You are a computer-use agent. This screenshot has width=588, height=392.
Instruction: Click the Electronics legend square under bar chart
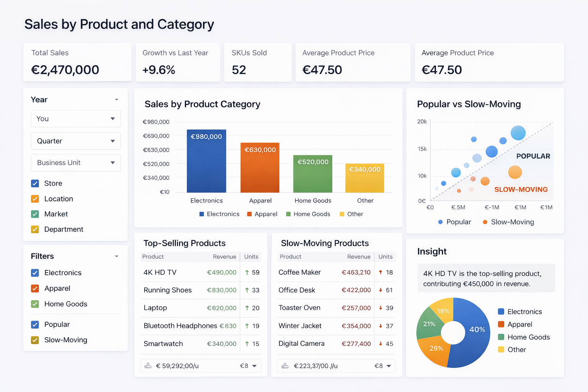pos(202,214)
